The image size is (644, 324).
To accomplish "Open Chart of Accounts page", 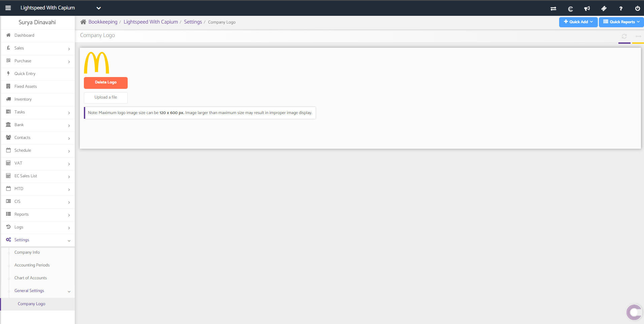I will [x=31, y=278].
